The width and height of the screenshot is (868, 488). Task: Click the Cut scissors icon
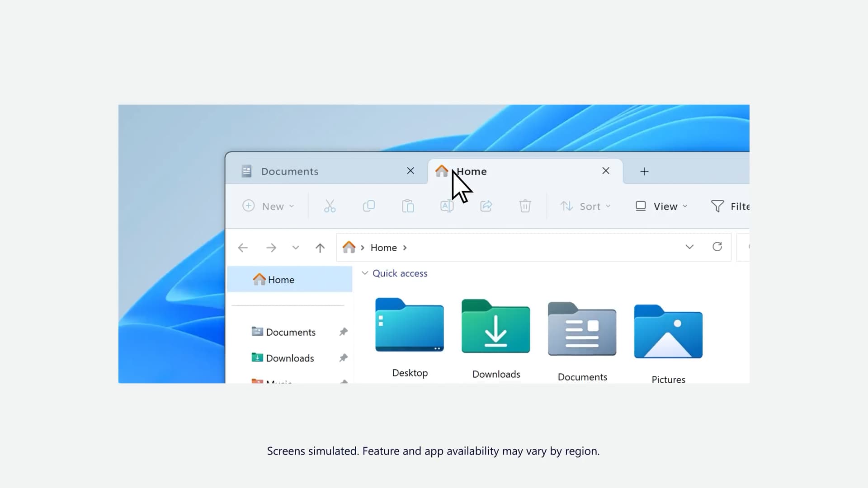[330, 206]
